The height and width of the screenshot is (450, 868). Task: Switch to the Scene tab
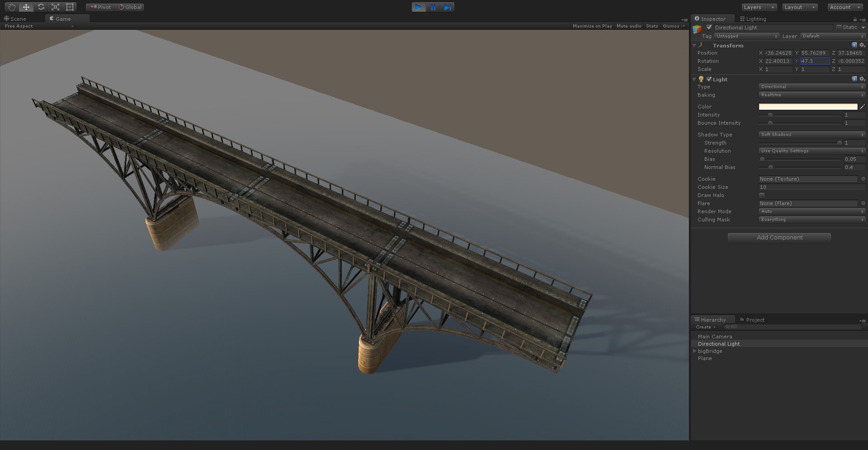tap(15, 19)
